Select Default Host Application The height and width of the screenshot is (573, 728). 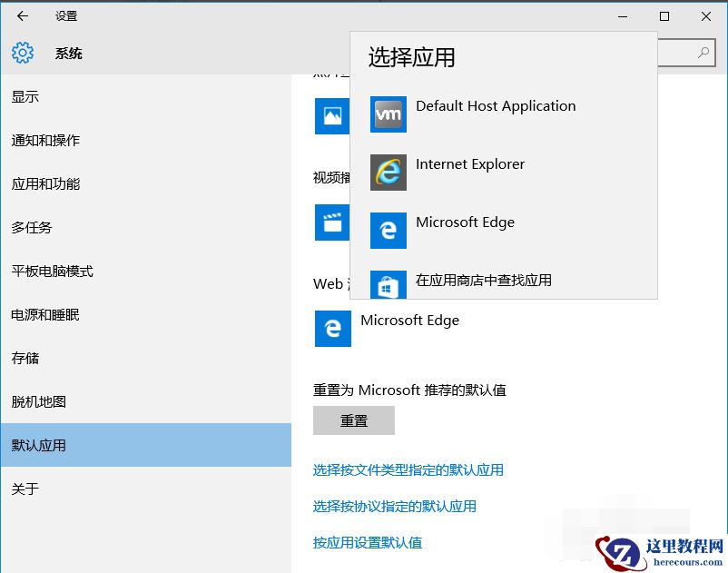[495, 105]
